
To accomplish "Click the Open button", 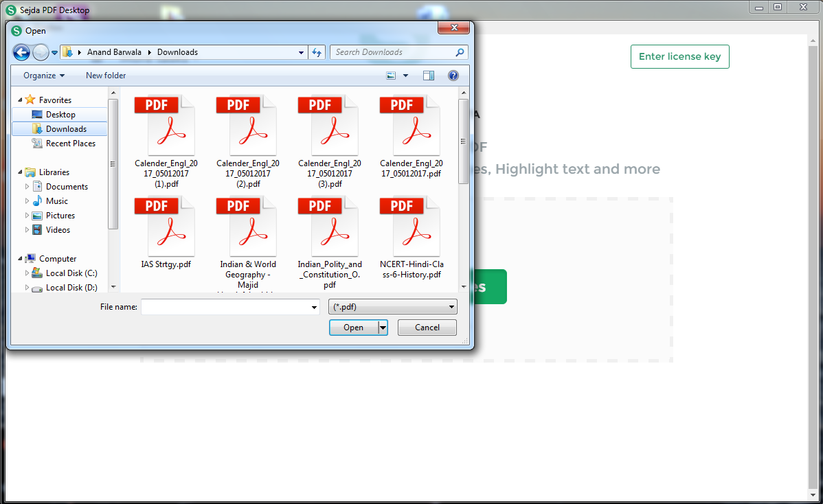I will 353,328.
